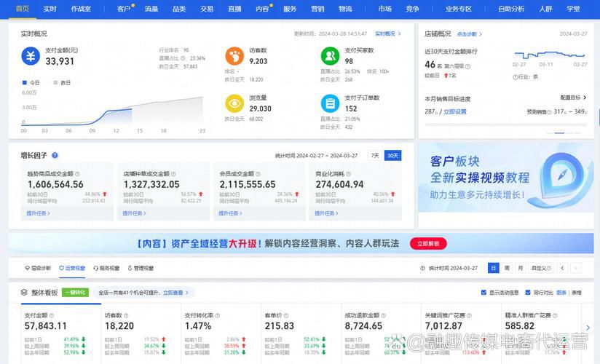Click help icon beside 访客数 in 整体看板
This screenshot has width=600, height=364.
(x=126, y=315)
